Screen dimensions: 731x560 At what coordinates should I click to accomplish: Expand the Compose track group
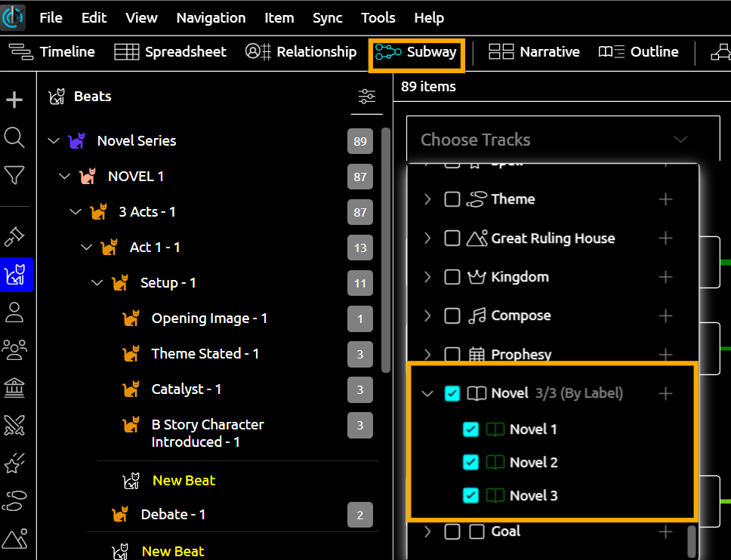[427, 315]
